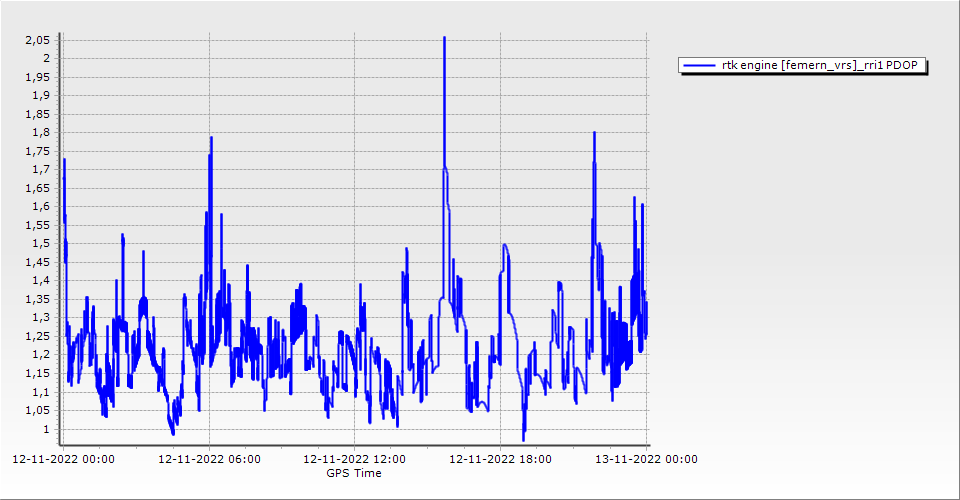Click the 2 y-axis tick label
This screenshot has height=500, width=960.
45,59
